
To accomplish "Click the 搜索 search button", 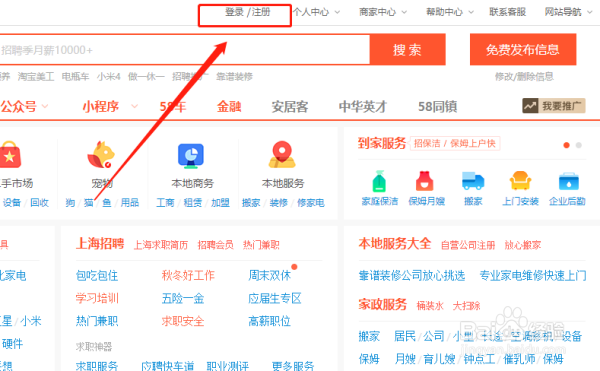I will point(408,49).
